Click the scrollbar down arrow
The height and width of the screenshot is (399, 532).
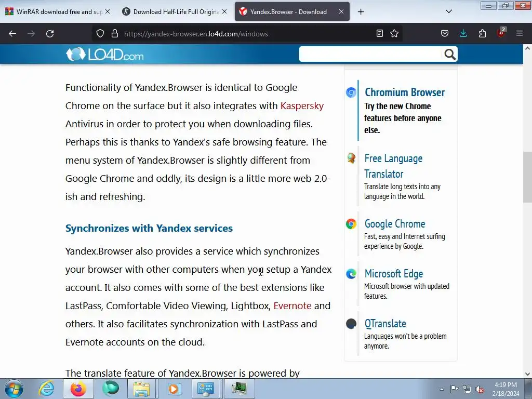pyautogui.click(x=527, y=374)
